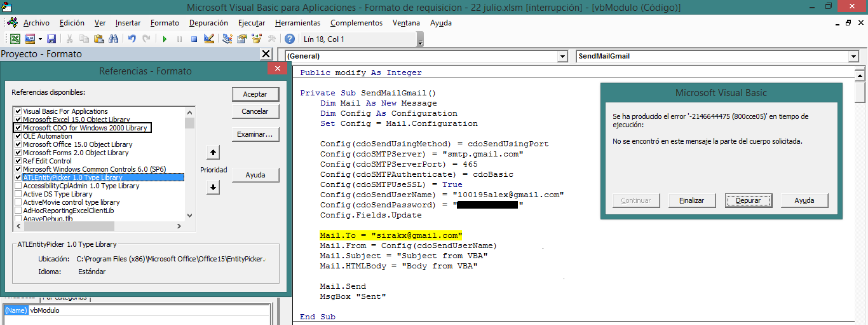Screen dimensions: 868x325
Task: Uncheck Microsoft Excel 15.0 Object Library
Action: 18,120
